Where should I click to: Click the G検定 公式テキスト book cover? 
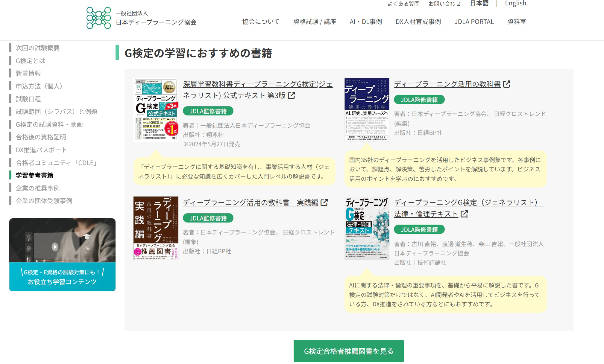(x=156, y=110)
